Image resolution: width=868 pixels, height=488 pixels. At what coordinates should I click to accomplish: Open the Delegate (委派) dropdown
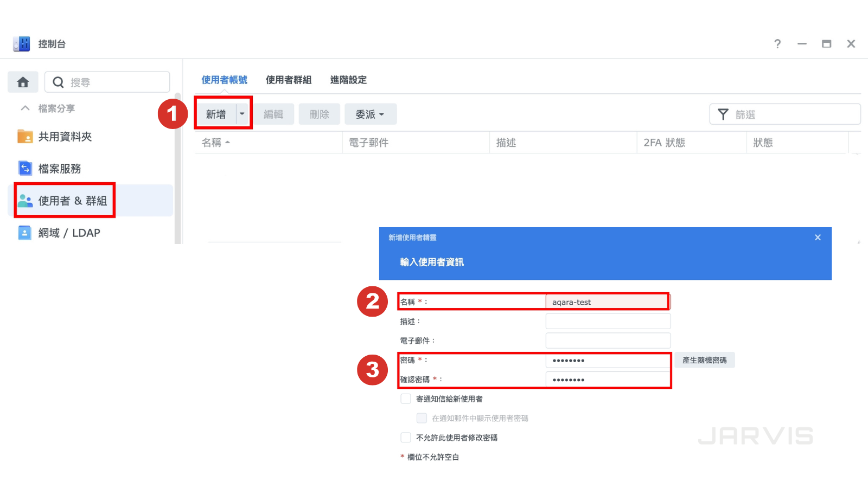(370, 114)
